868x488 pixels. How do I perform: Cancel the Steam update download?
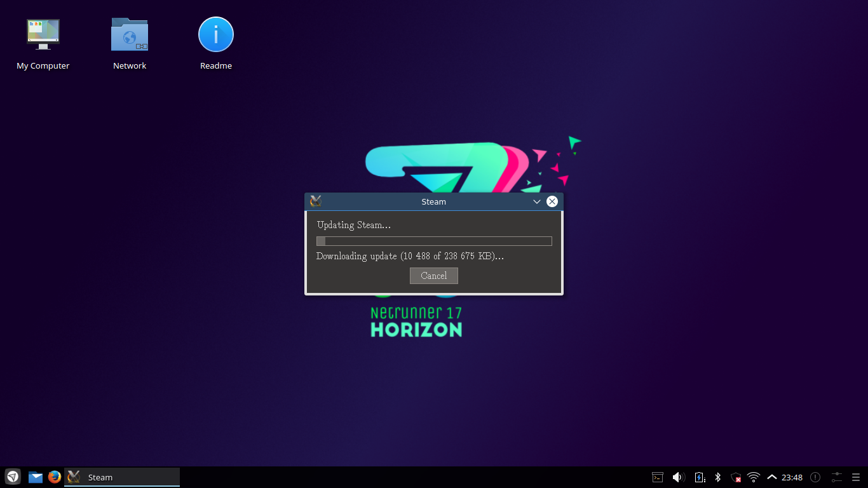[433, 276]
